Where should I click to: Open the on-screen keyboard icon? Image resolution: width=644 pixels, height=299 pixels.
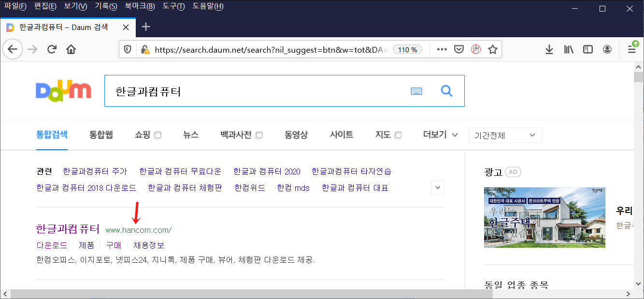click(x=416, y=91)
